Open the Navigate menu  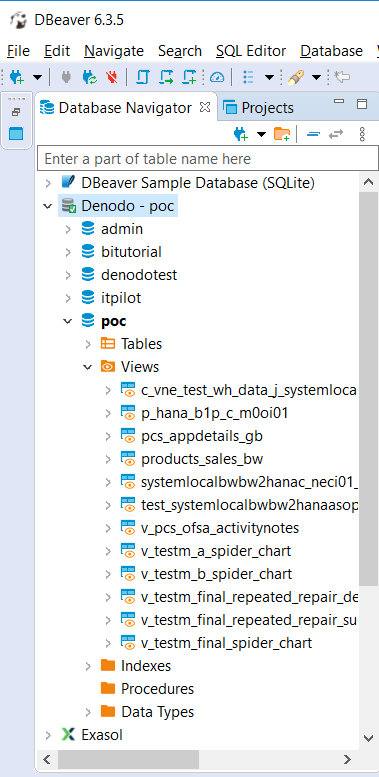coord(114,51)
